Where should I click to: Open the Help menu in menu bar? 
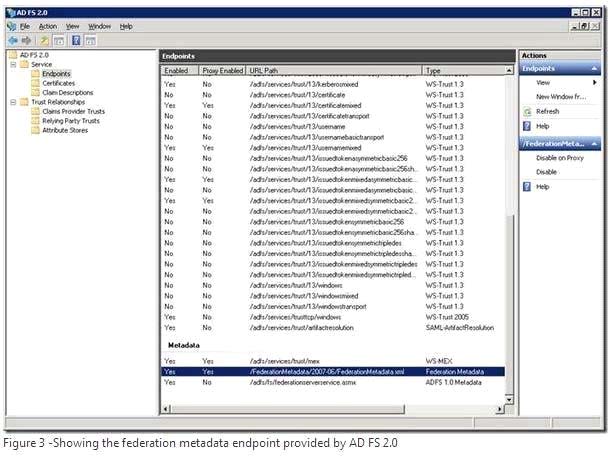126,27
